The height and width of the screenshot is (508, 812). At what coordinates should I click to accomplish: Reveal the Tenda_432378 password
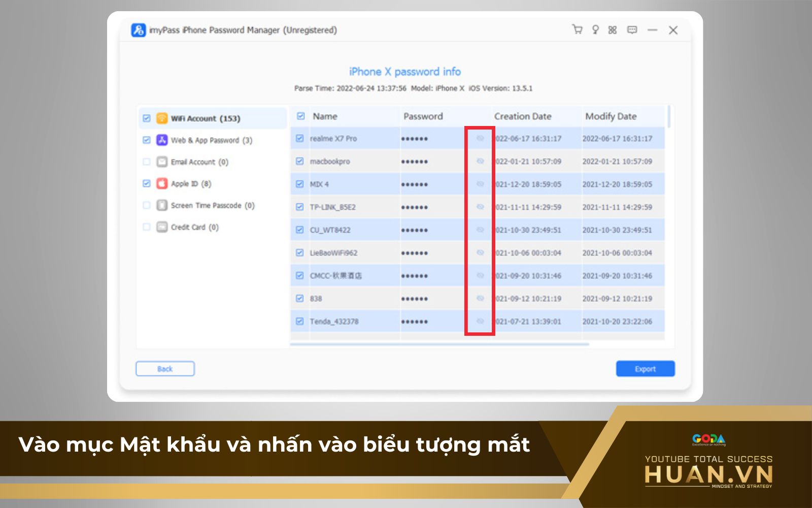(480, 321)
